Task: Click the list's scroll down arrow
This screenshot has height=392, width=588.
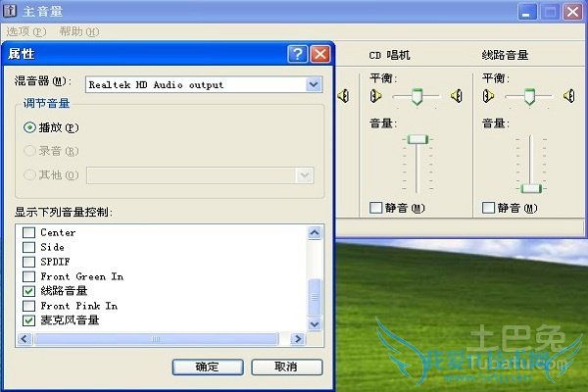Action: [315, 324]
